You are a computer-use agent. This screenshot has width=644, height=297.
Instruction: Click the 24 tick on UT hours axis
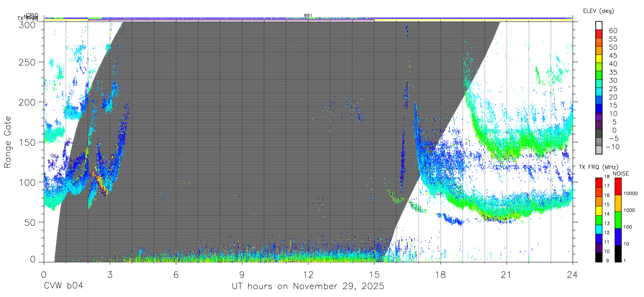pos(572,274)
